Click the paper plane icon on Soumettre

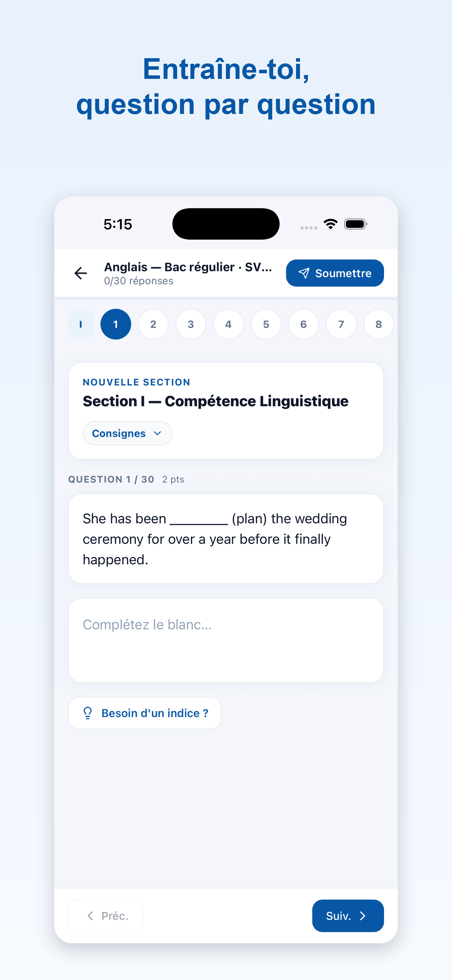pos(304,273)
